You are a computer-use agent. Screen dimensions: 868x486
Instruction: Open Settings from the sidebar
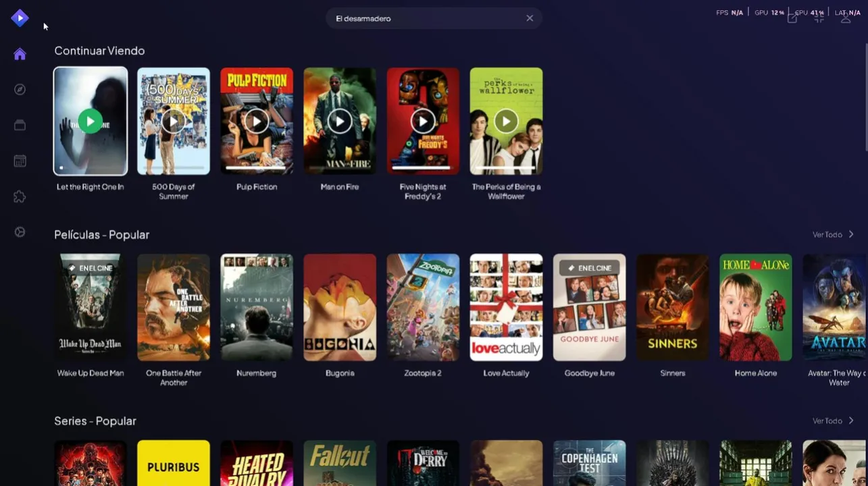[x=20, y=232]
